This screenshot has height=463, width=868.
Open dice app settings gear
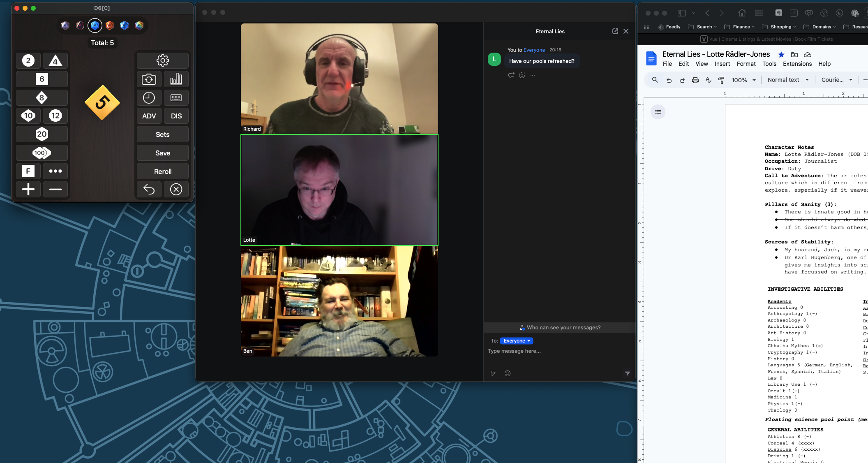(163, 61)
